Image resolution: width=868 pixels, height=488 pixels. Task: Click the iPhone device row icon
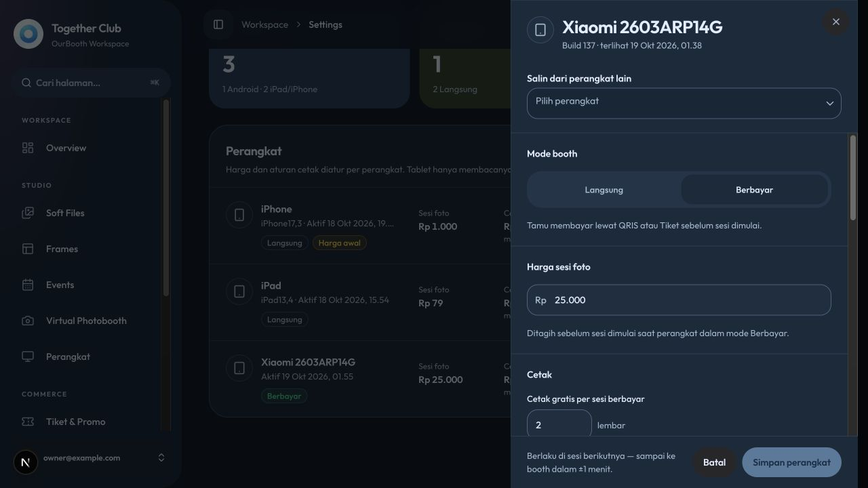pos(239,215)
